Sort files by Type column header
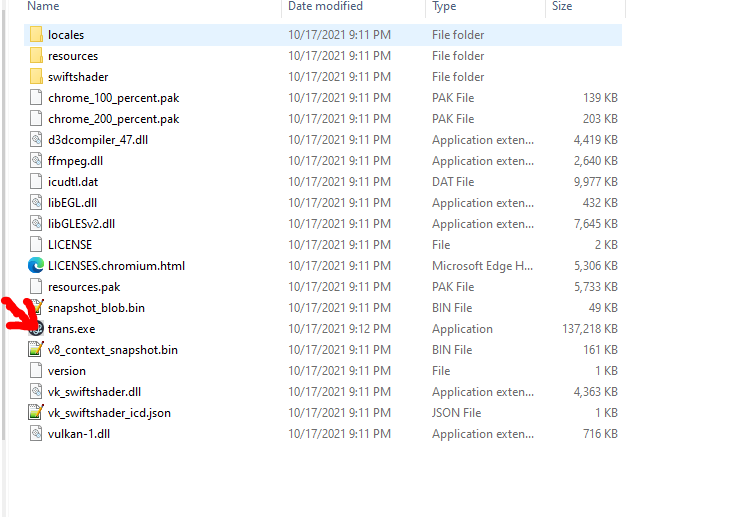Viewport: 742px width, 518px height. [x=444, y=6]
